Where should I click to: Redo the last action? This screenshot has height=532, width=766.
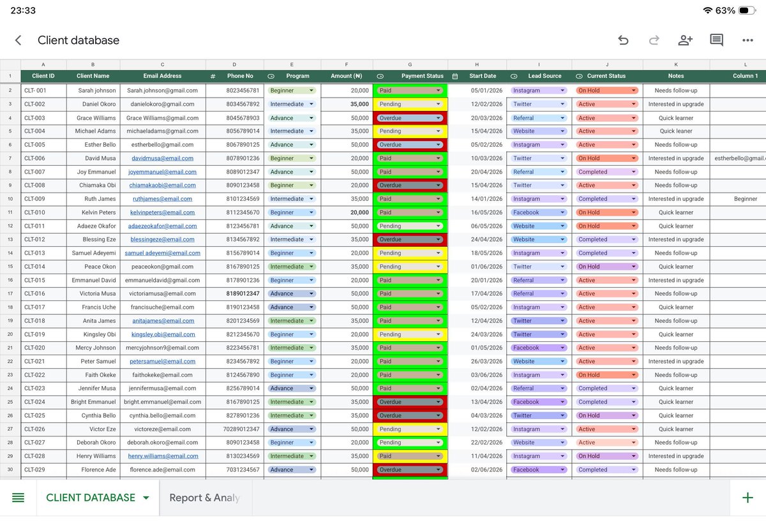click(x=654, y=40)
